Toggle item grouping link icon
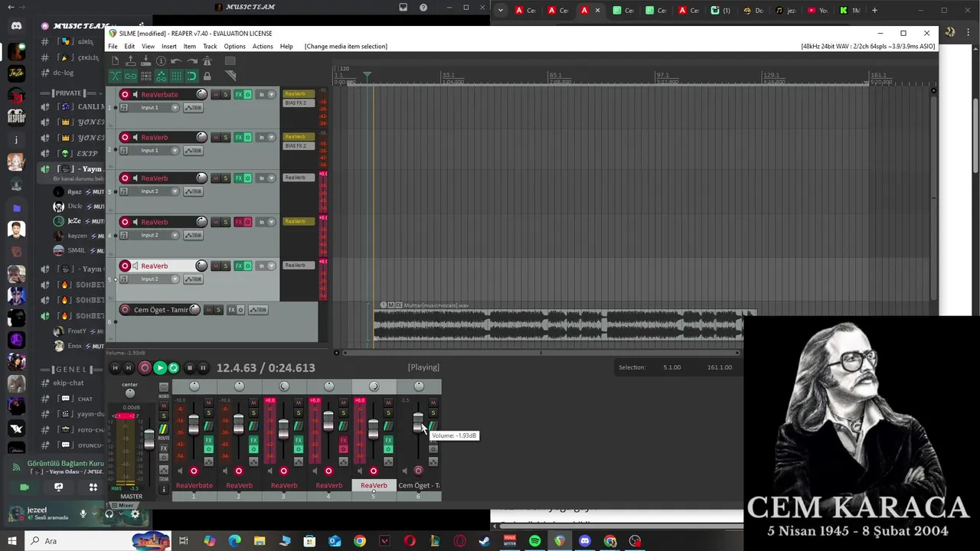 coord(130,76)
